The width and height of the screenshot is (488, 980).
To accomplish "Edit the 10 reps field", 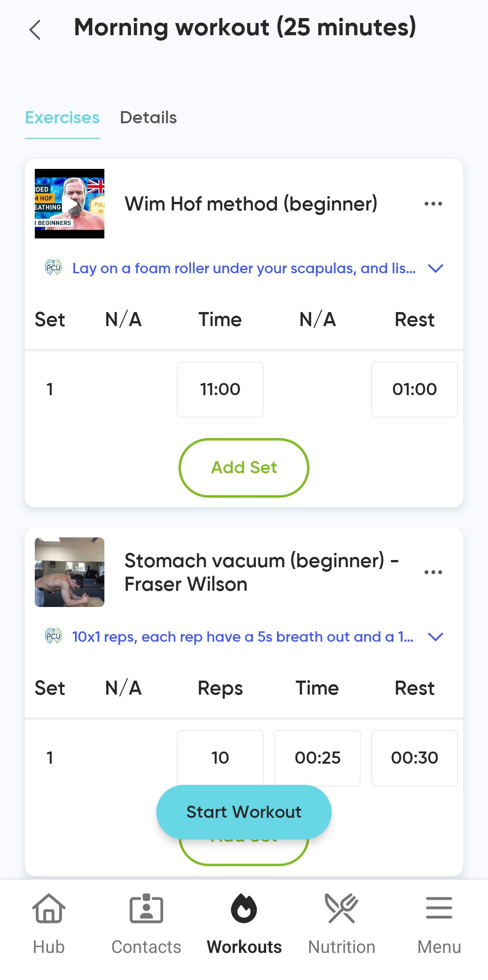I will coord(220,757).
